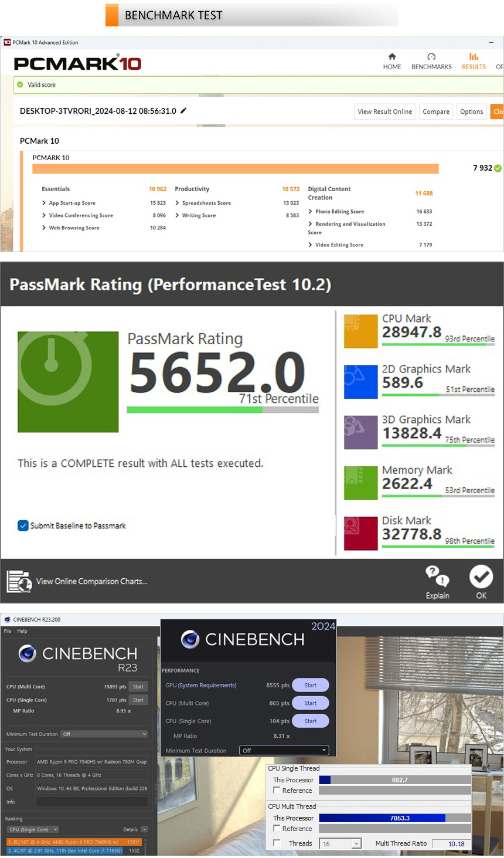The width and height of the screenshot is (504, 858).
Task: Click the green Memory Mark icon
Action: (x=360, y=483)
